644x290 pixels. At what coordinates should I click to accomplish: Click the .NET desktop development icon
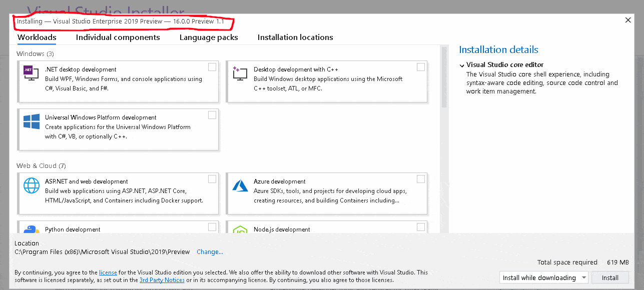[31, 73]
